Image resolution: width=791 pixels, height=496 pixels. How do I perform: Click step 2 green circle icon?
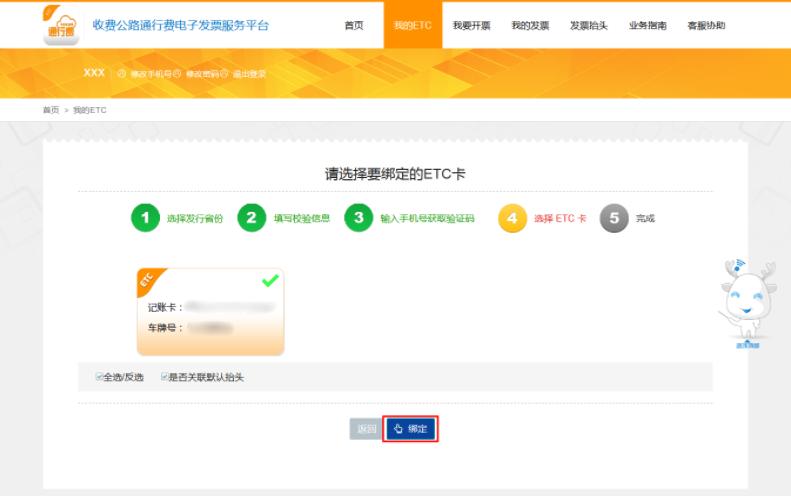point(252,218)
